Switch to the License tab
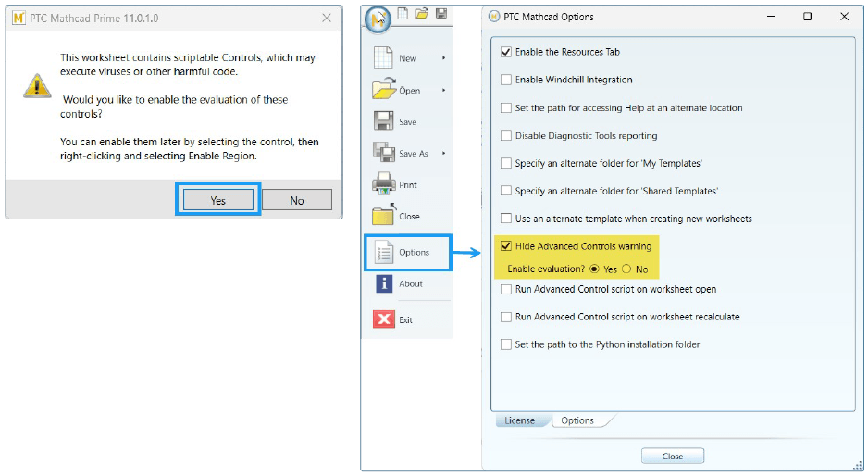This screenshot has height=476, width=868. tap(520, 420)
